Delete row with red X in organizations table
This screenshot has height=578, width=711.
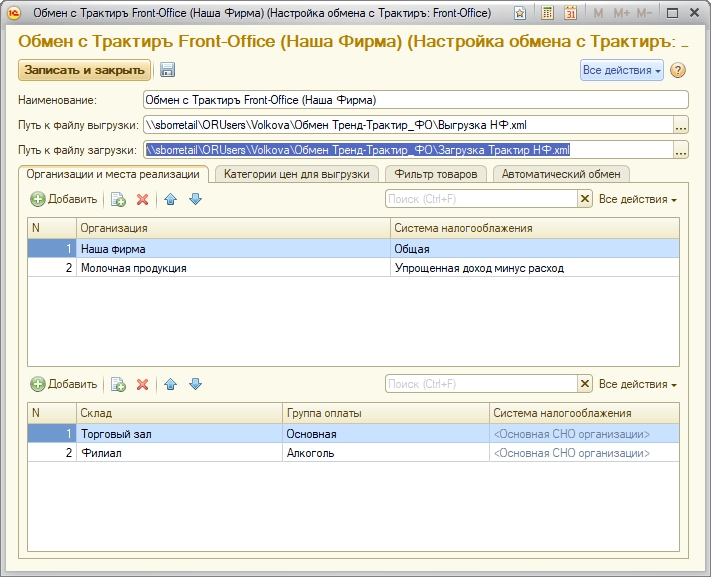pyautogui.click(x=142, y=199)
